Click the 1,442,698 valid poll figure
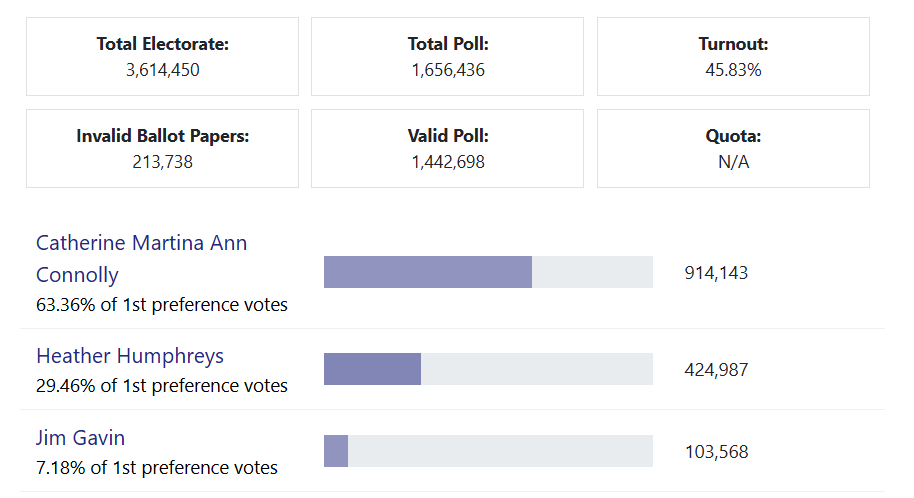This screenshot has width=914, height=498. click(x=447, y=162)
